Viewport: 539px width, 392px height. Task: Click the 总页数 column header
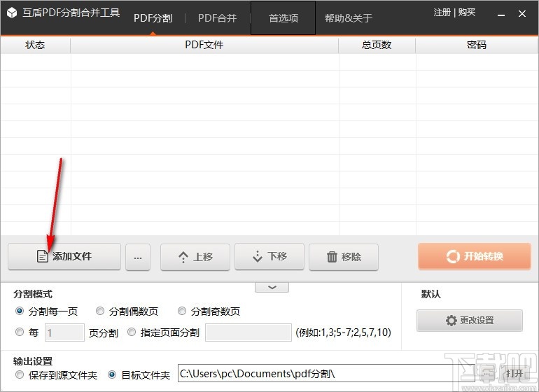point(377,45)
